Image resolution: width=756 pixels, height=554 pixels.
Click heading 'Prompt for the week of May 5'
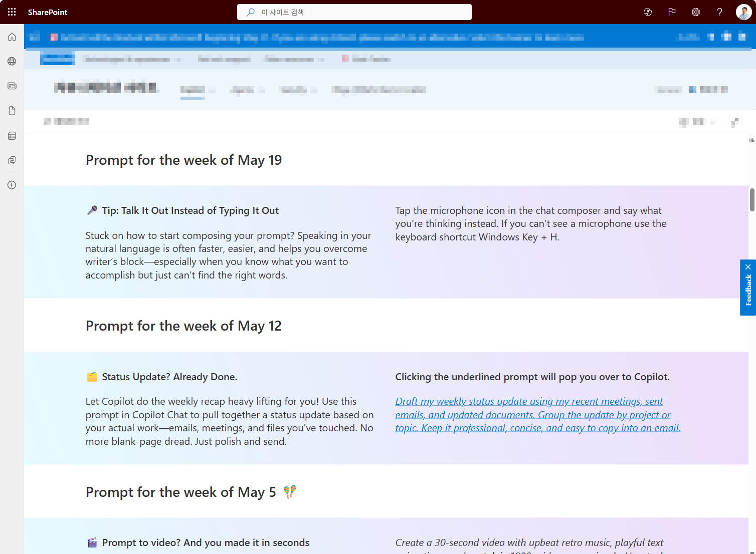[x=180, y=492]
